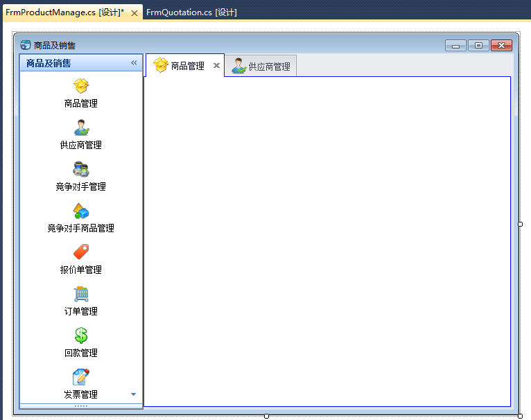Click the person icon on 供应商管理 tab
The image size is (531, 420).
pos(238,66)
